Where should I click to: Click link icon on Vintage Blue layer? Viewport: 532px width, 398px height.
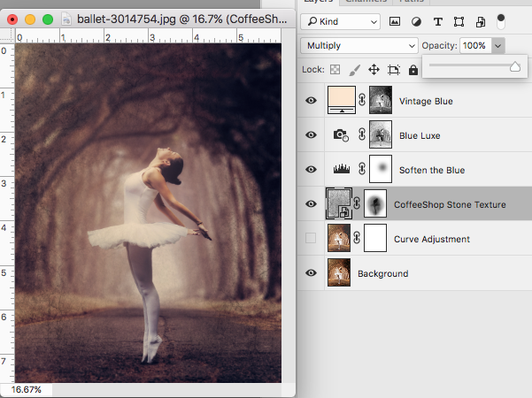[362, 100]
